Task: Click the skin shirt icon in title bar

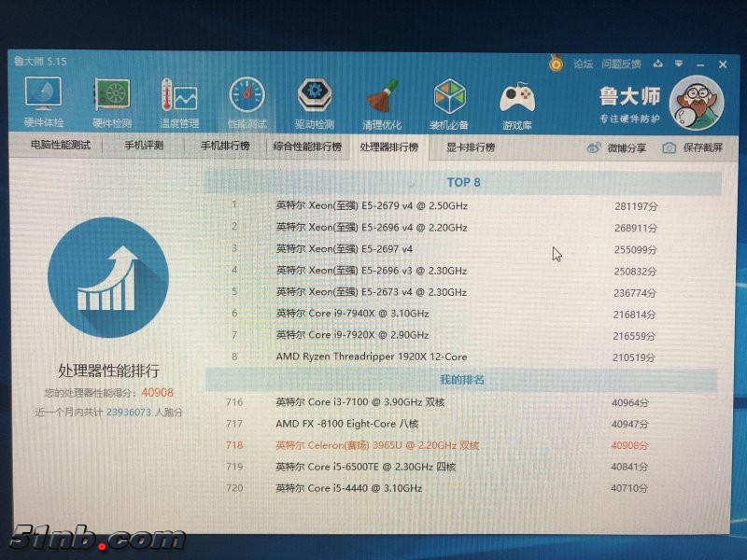Action: tap(658, 63)
